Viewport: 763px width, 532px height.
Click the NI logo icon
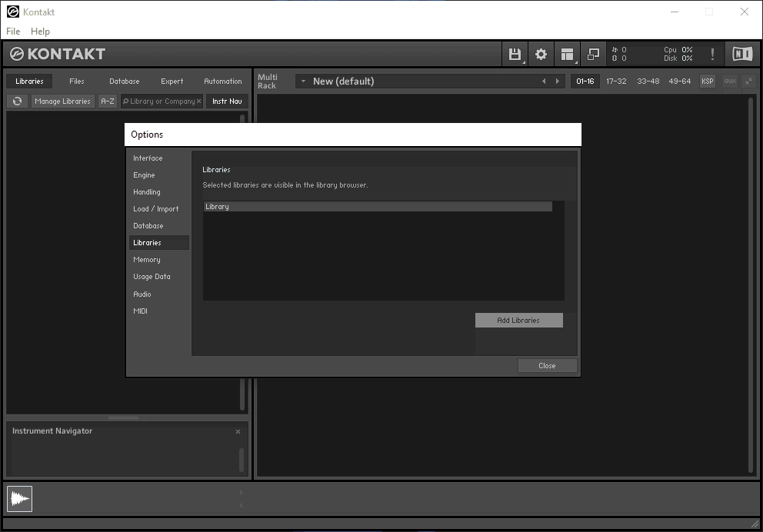click(x=742, y=54)
